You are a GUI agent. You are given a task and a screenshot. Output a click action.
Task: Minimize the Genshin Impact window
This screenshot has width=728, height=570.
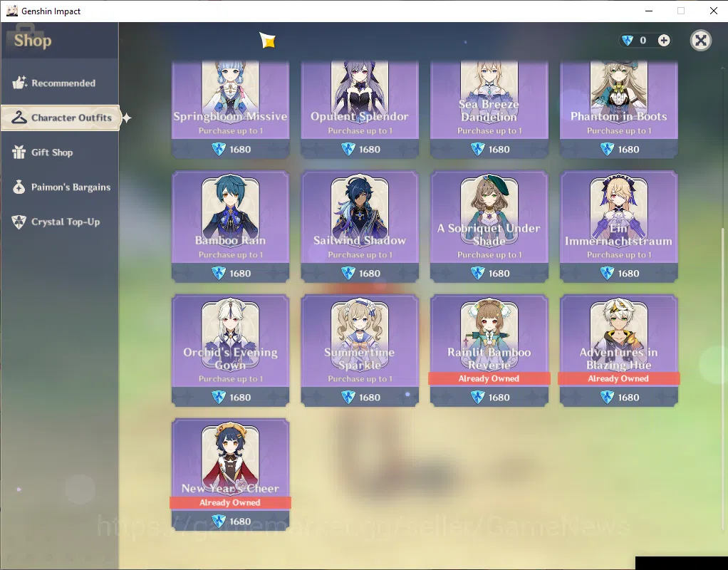649,11
